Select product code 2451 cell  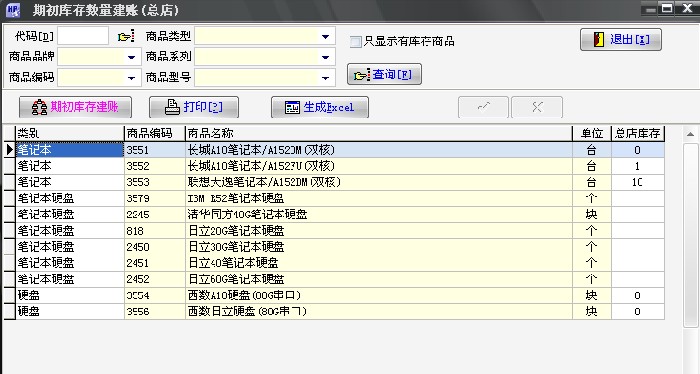(x=154, y=263)
